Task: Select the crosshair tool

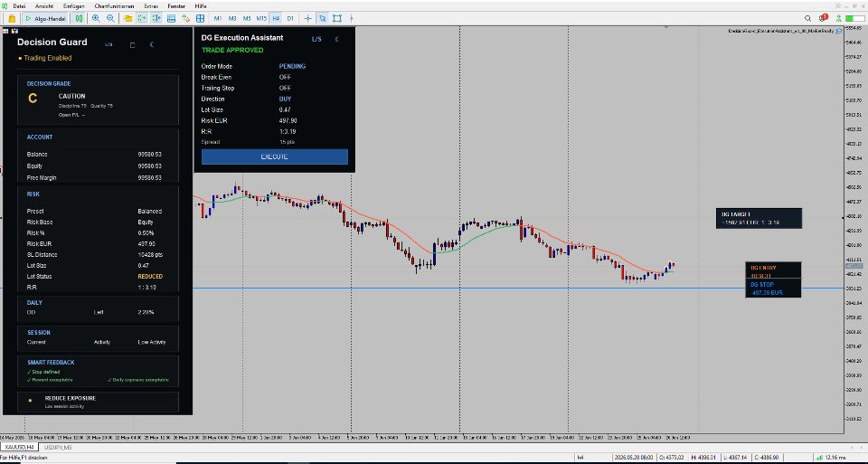Action: click(308, 18)
